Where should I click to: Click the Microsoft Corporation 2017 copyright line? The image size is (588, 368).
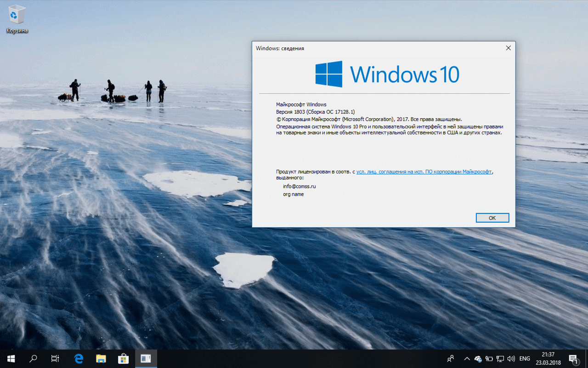click(369, 119)
